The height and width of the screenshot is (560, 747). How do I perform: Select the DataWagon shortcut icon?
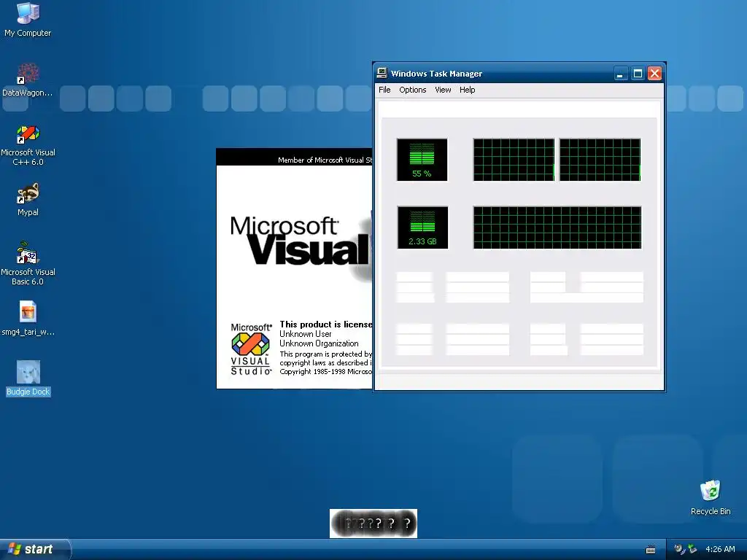point(28,79)
